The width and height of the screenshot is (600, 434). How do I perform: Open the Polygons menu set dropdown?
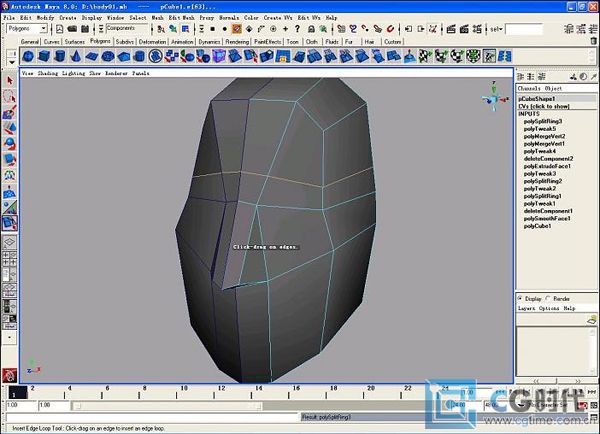click(27, 29)
